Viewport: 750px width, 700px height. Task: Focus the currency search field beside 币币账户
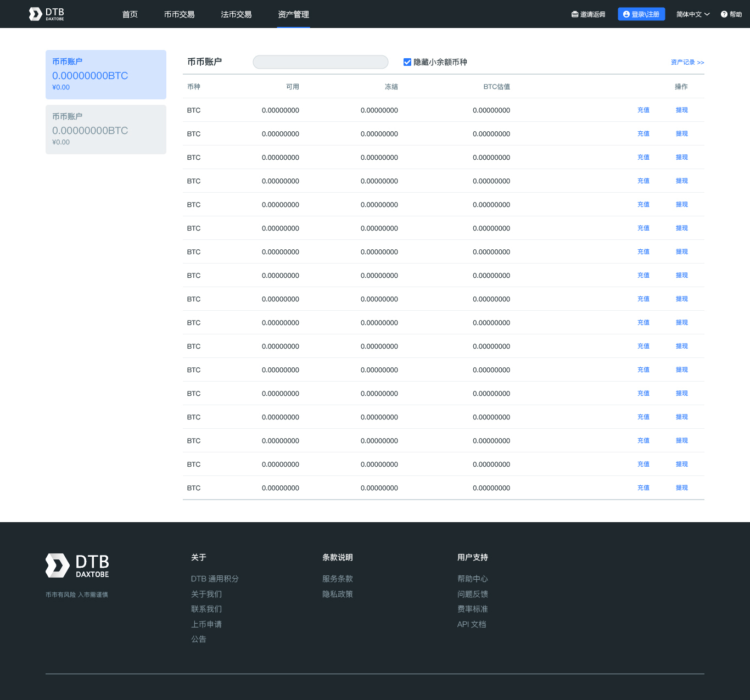click(x=321, y=62)
